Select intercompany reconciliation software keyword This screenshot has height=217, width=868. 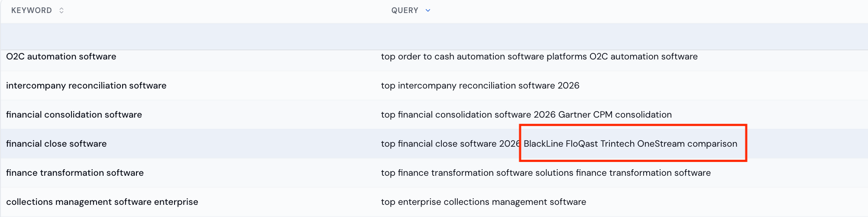tap(86, 85)
